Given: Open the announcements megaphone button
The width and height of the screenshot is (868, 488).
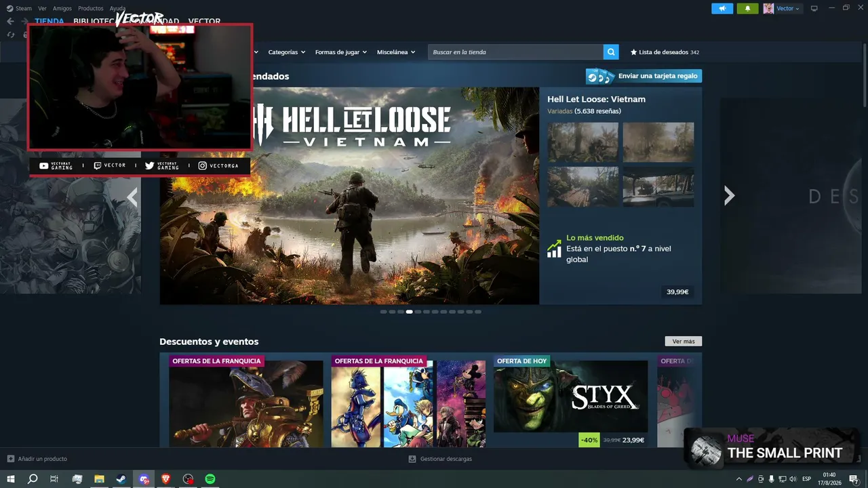Looking at the screenshot, I should pyautogui.click(x=722, y=8).
